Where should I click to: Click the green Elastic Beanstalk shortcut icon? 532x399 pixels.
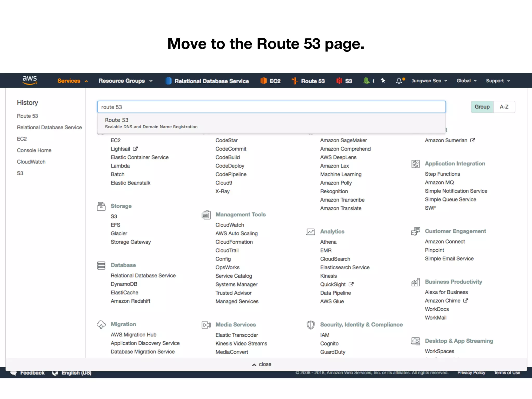366,81
